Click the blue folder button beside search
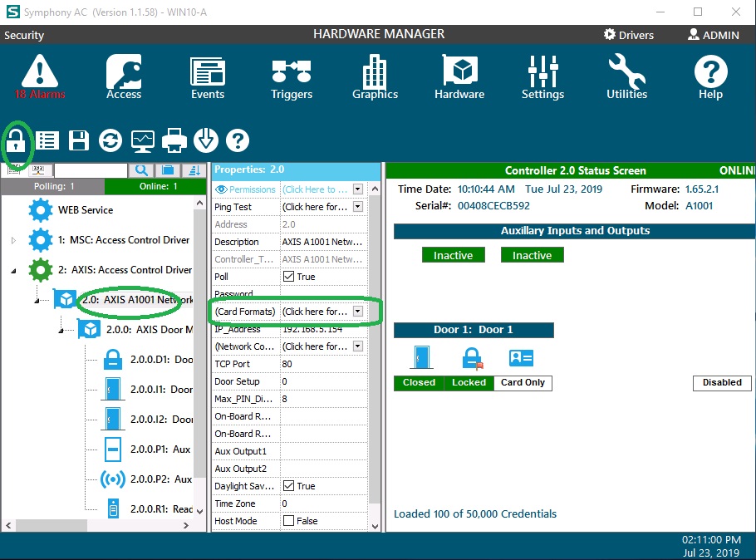Screen dimensions: 756x560 pyautogui.click(x=168, y=170)
